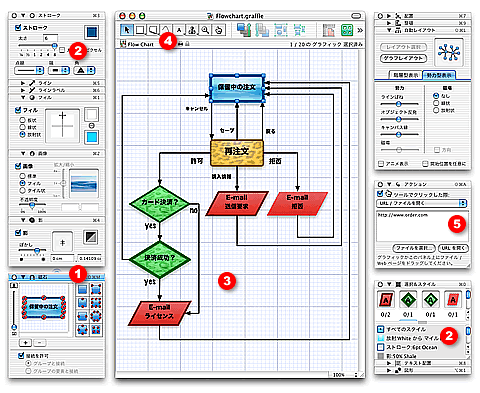The image size is (480, 393).
Task: Select the light green diamond style chip
Action: (x=430, y=300)
